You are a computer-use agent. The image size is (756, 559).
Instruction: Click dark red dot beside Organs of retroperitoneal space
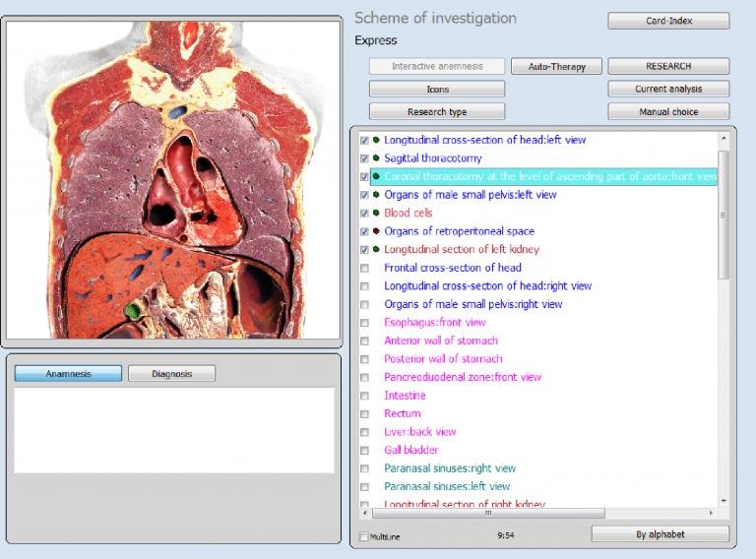click(376, 231)
